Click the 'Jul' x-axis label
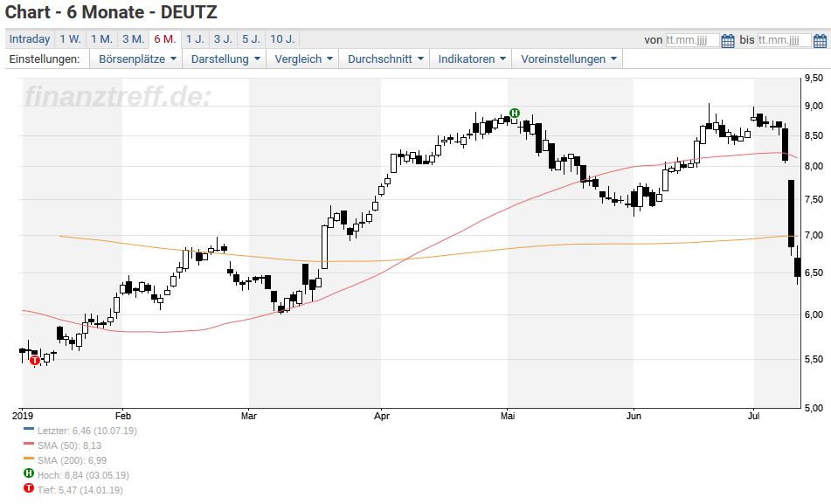The width and height of the screenshot is (831, 504). [753, 416]
